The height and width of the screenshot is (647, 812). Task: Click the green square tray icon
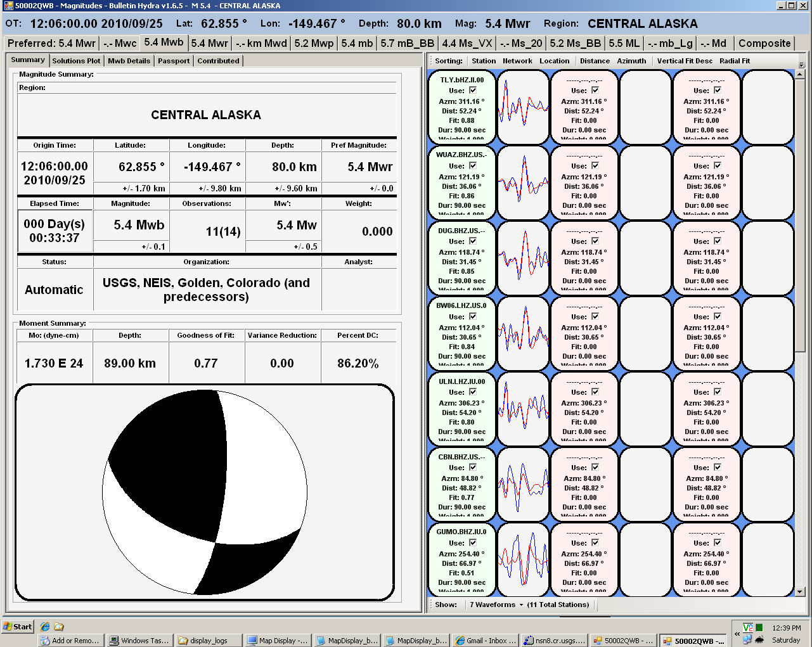pyautogui.click(x=759, y=628)
